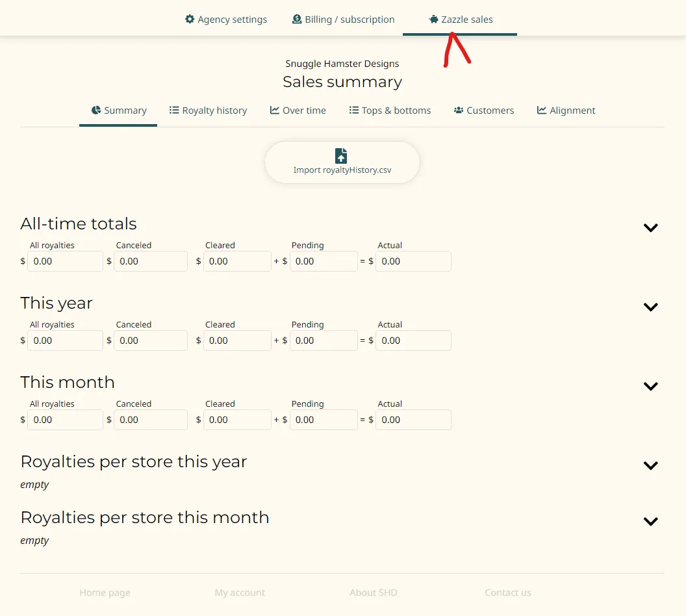Click the line chart icon beside Over time

point(275,110)
